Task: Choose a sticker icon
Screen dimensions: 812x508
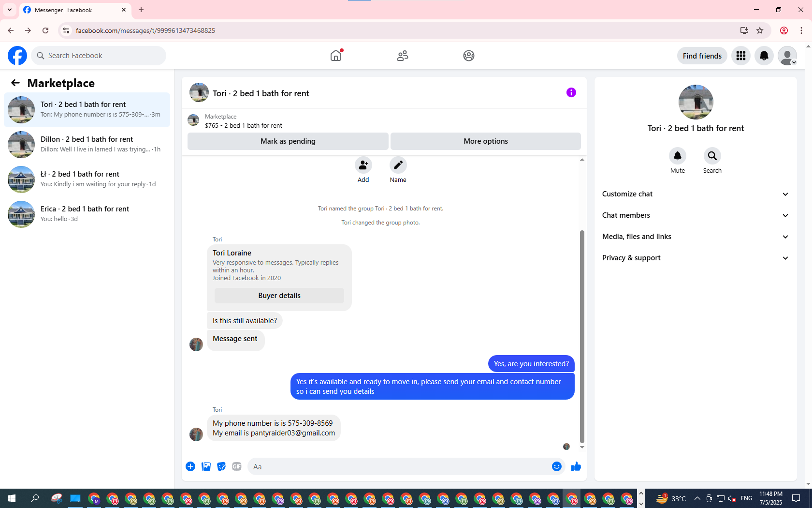Action: [x=221, y=466]
